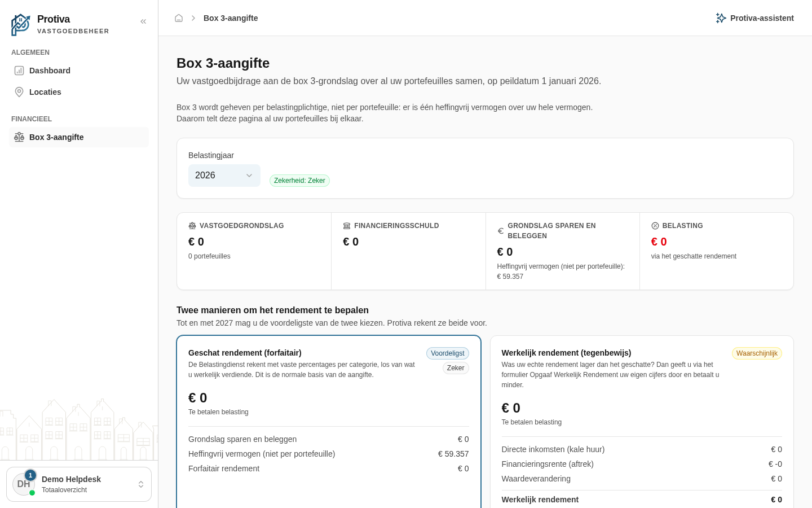Click the Belasting percent icon
The height and width of the screenshot is (508, 812).
click(655, 226)
